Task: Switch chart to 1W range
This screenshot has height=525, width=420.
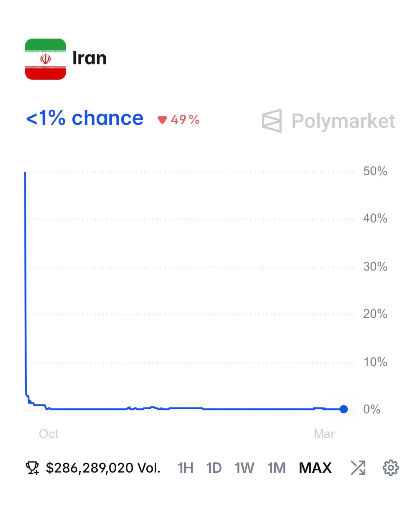Action: (x=244, y=468)
